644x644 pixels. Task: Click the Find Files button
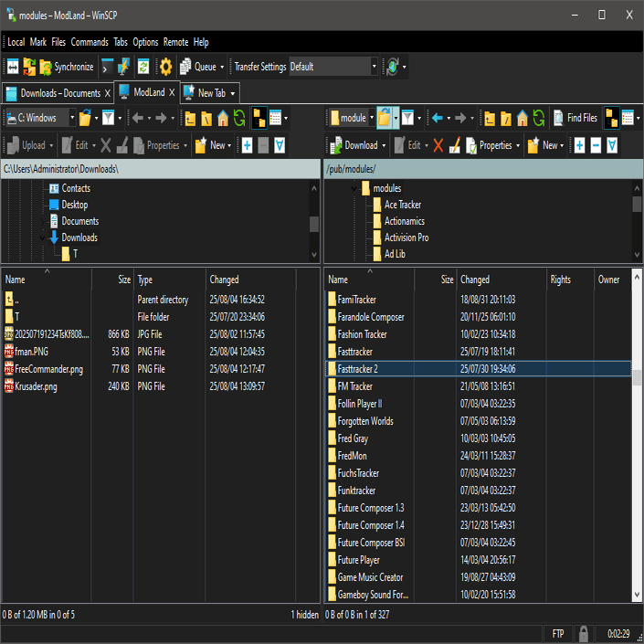(x=575, y=118)
